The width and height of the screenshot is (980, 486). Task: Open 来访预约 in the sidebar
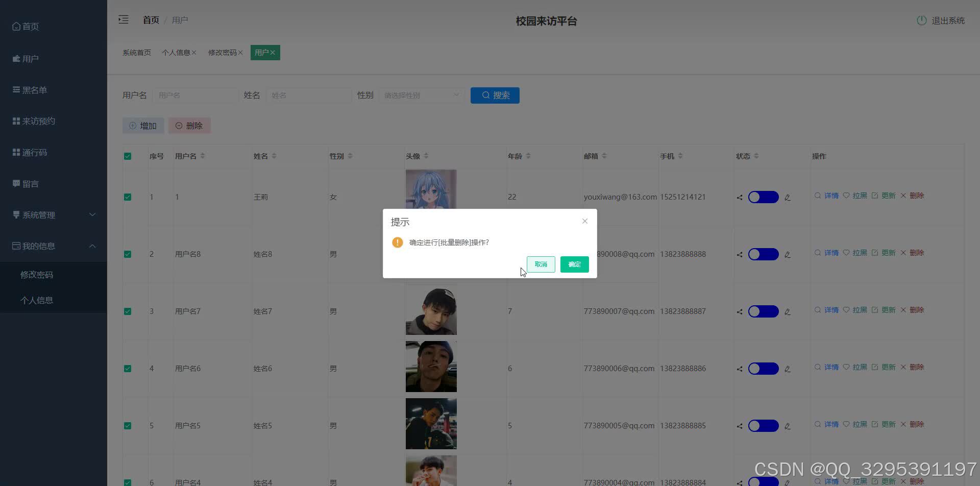pyautogui.click(x=54, y=121)
